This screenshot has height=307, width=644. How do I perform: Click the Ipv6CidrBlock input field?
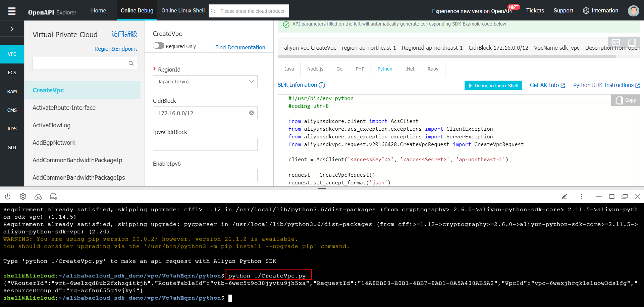tap(205, 144)
